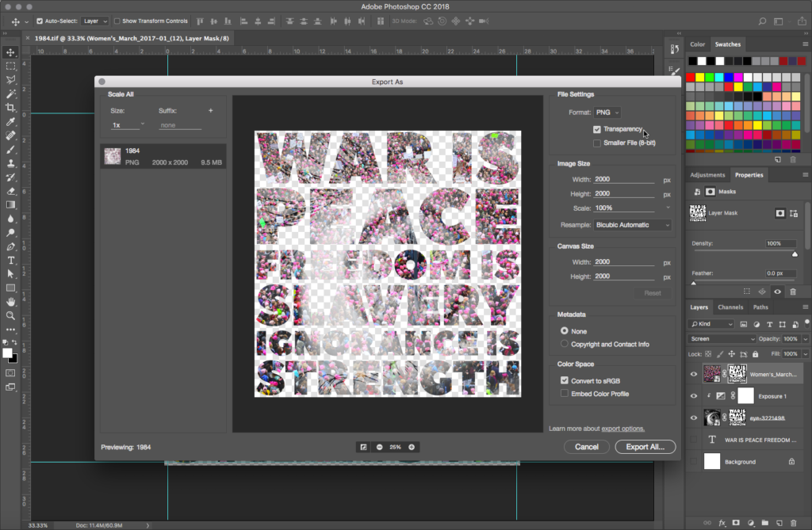Select the Crop tool in the toolbar
Viewport: 812px width, 530px height.
10,108
